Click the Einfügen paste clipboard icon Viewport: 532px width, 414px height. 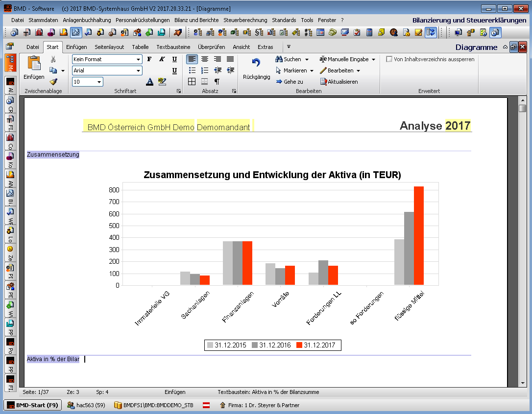click(34, 64)
